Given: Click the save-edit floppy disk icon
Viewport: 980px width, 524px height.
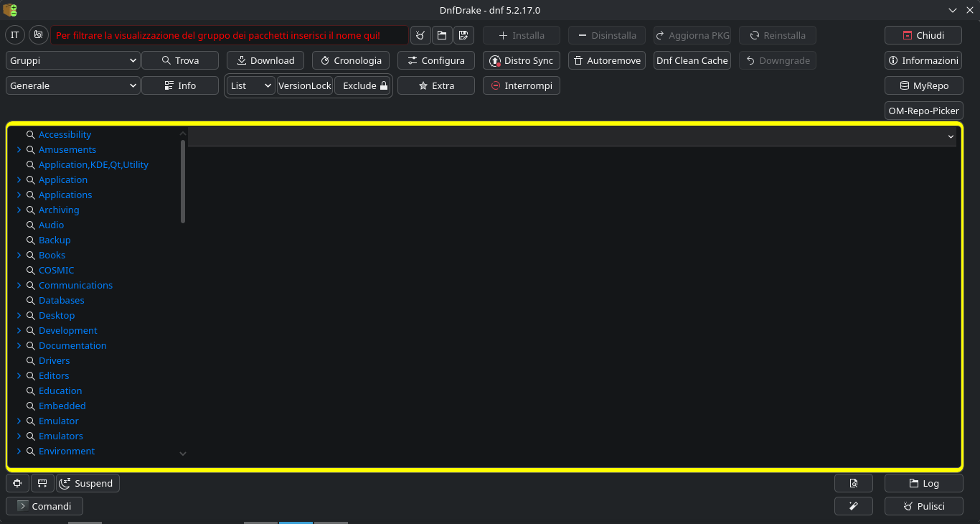Looking at the screenshot, I should [463, 35].
